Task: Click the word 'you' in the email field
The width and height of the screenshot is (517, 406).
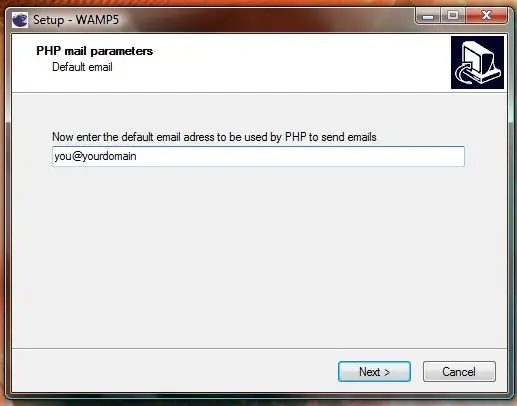Action: coord(63,156)
